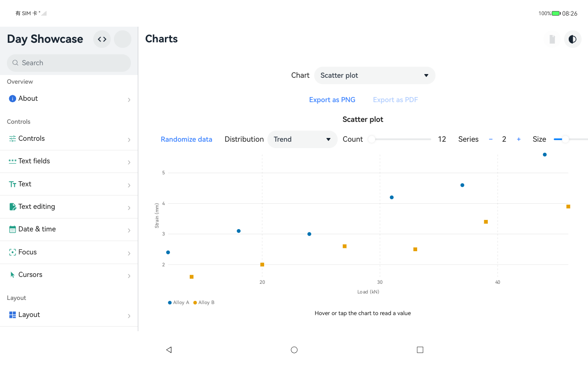588x368 pixels.
Task: Open the Text menu item
Action: click(x=69, y=184)
